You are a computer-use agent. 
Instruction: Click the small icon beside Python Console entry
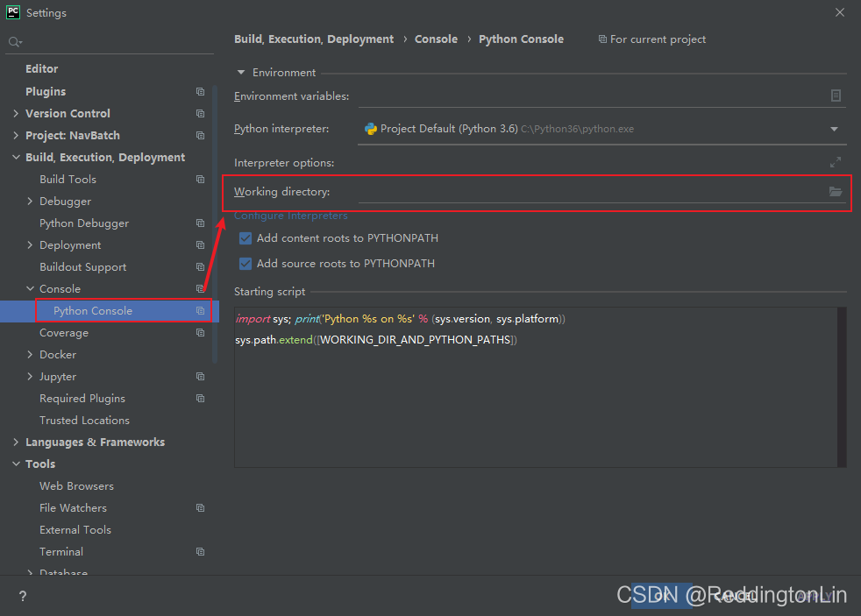pyautogui.click(x=200, y=310)
